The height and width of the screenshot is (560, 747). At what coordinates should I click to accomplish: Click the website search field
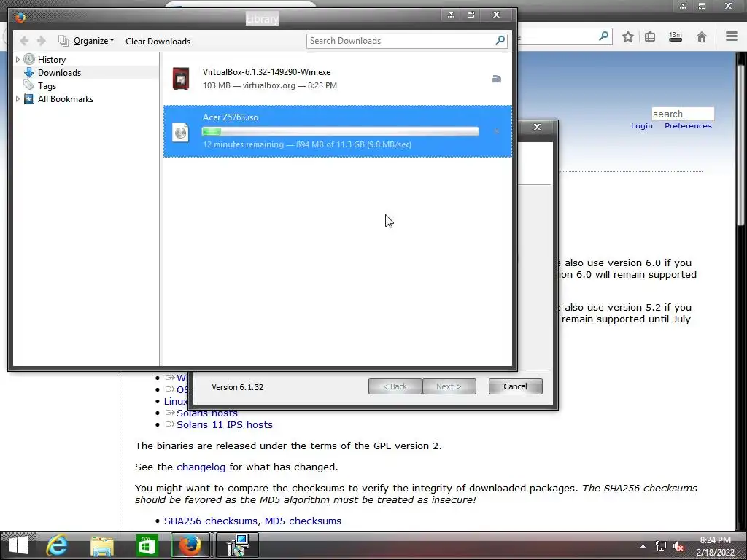tap(683, 114)
